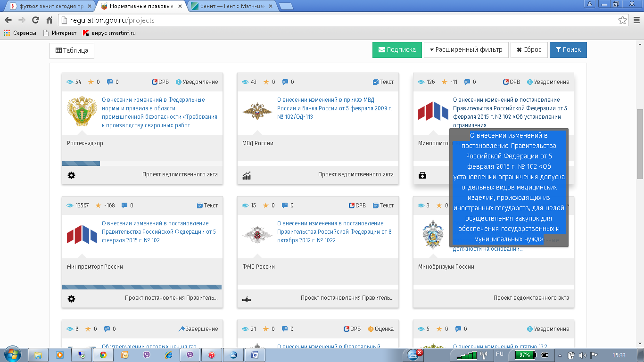Open a new browser tab
Image resolution: width=644 pixels, height=362 pixels.
point(286,6)
